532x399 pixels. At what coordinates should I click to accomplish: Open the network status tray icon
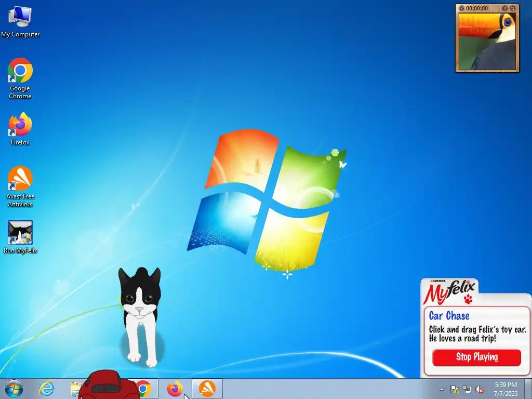[x=467, y=390]
